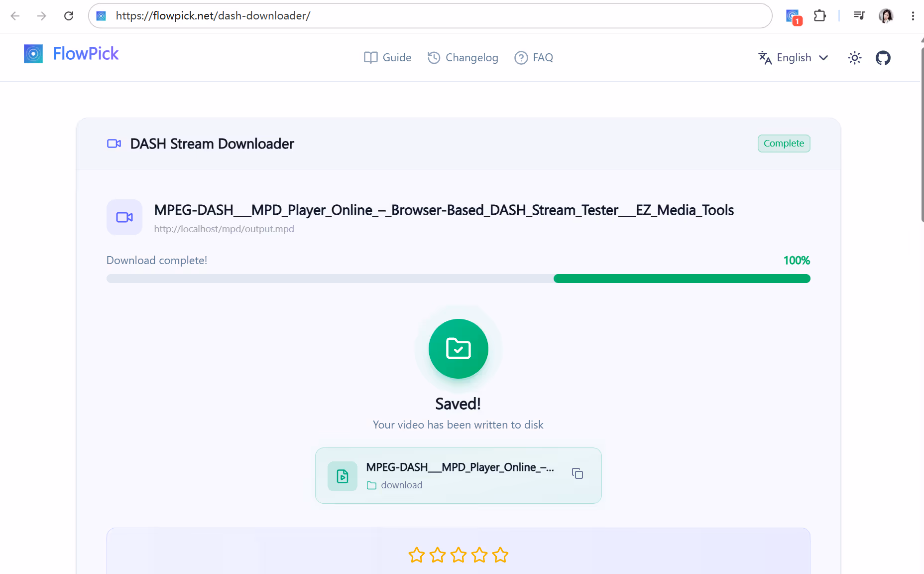The image size is (924, 574).
Task: Click the Saved! heading
Action: click(x=458, y=404)
